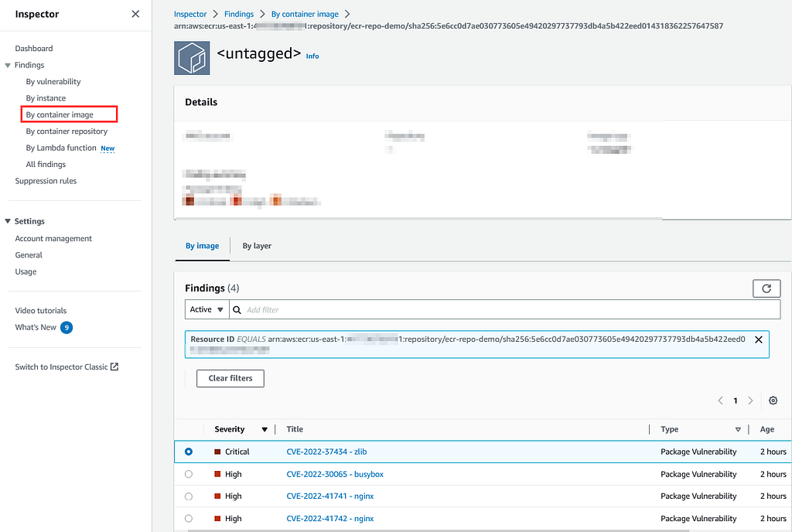Screen dimensions: 792x532
Task: Switch to Inspector Classic
Action: 61,367
